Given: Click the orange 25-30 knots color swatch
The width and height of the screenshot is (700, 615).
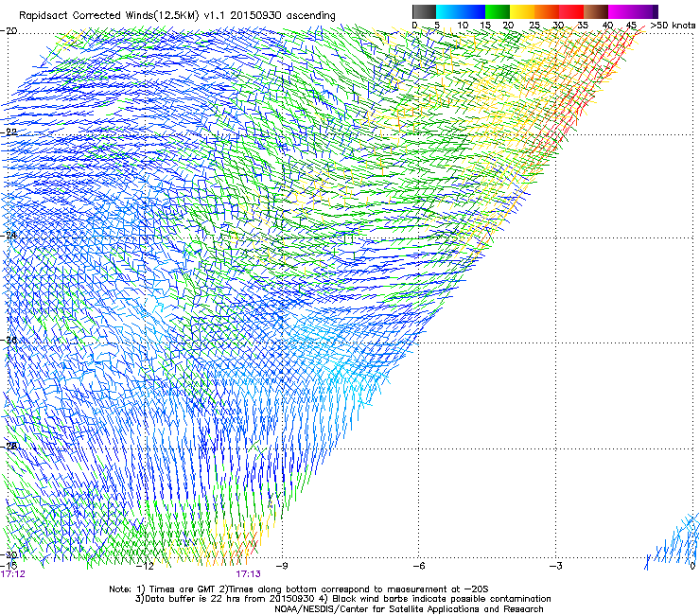Looking at the screenshot, I should [547, 11].
